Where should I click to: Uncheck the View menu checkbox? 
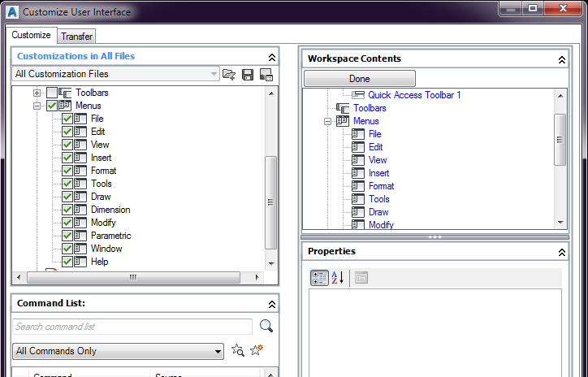(x=67, y=145)
